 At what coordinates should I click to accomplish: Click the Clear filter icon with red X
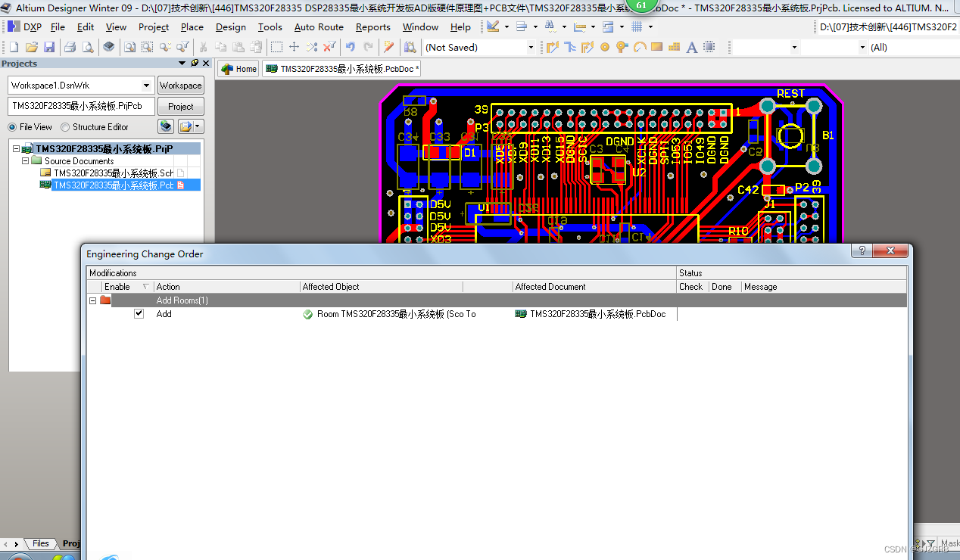(x=329, y=47)
